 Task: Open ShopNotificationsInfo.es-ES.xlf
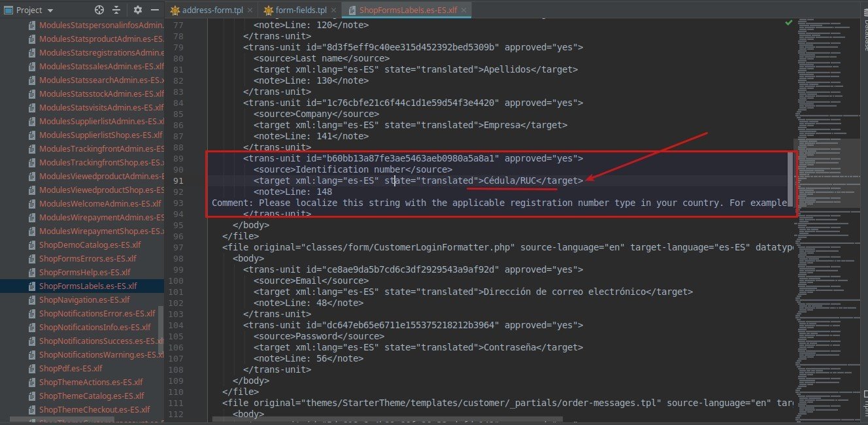[x=95, y=327]
